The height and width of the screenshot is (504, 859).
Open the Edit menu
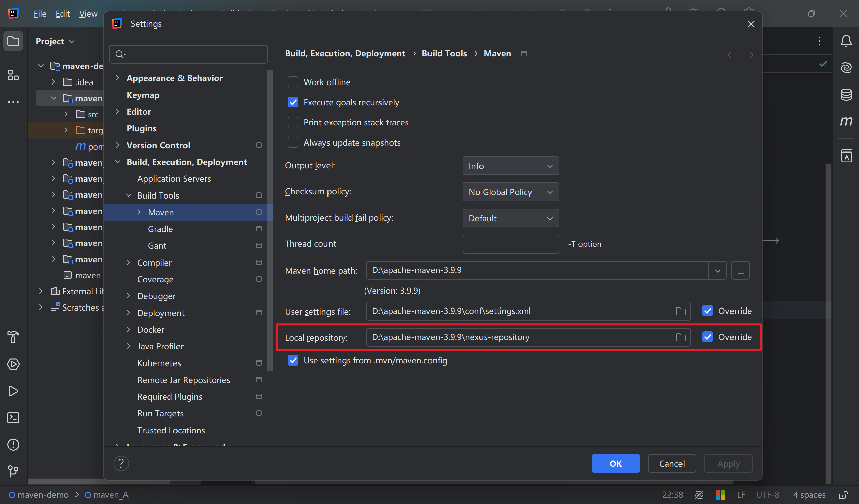pyautogui.click(x=63, y=14)
